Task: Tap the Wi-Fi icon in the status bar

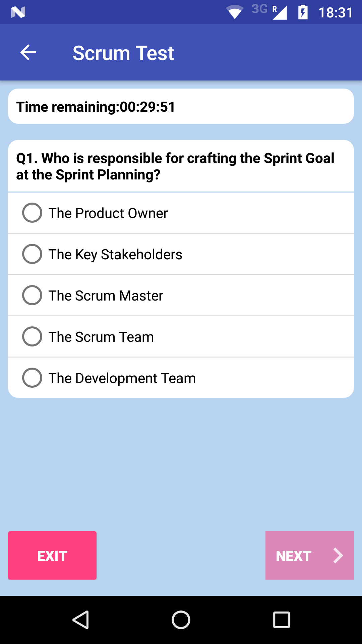Action: pos(235,12)
